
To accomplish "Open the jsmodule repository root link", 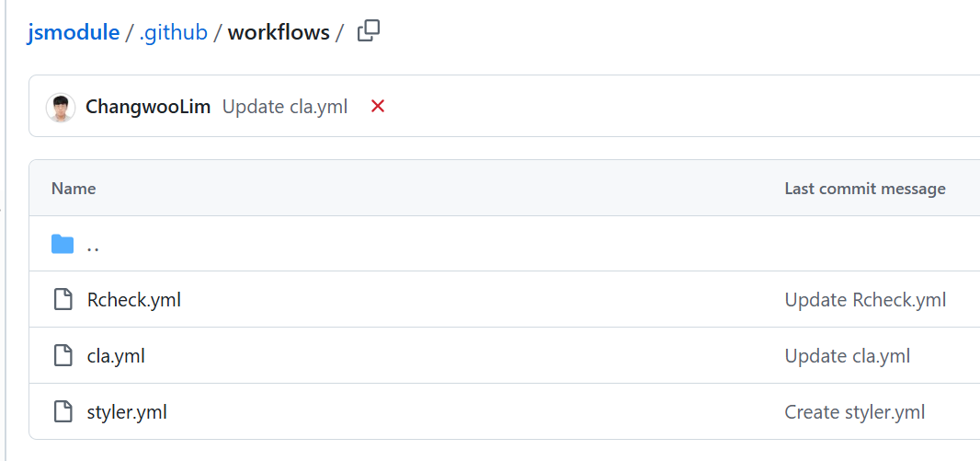I will point(74,33).
